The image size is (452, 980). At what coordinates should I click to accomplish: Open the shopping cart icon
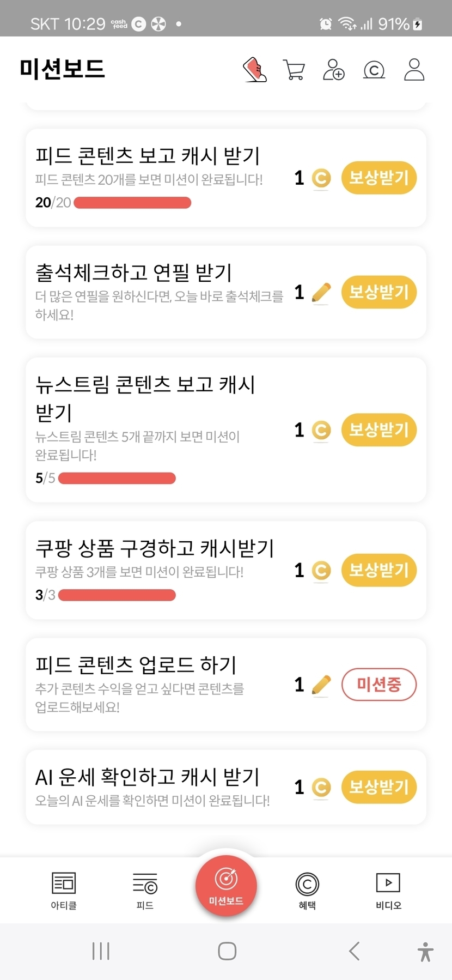pos(294,70)
